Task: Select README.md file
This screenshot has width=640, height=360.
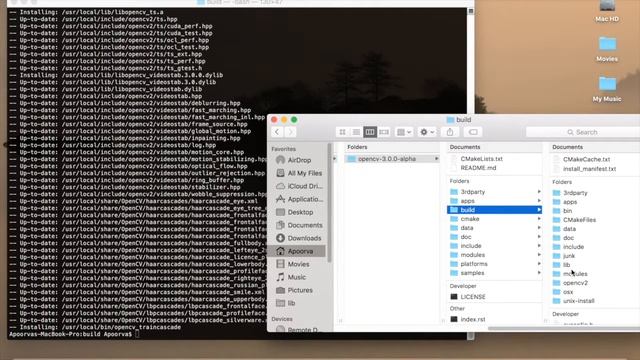Action: [478, 168]
